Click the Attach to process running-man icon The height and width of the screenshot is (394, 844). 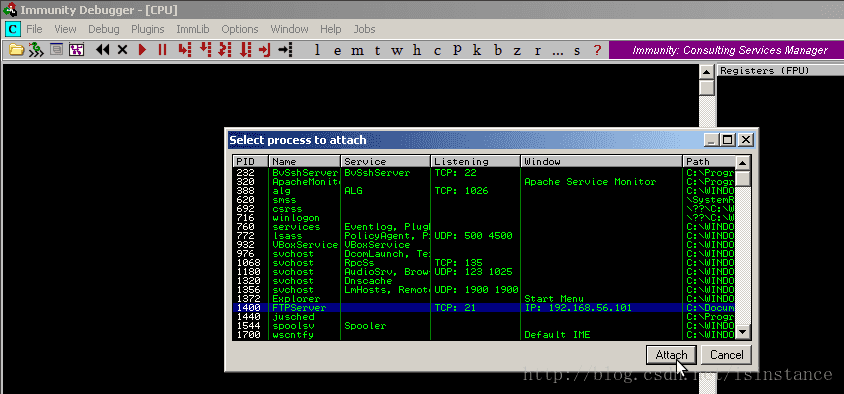36,50
